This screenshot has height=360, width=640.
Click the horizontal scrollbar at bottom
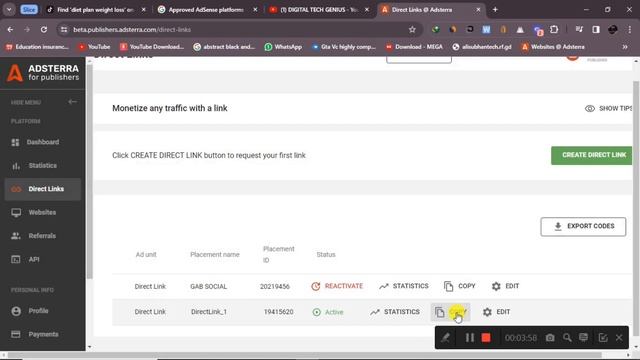[305, 355]
